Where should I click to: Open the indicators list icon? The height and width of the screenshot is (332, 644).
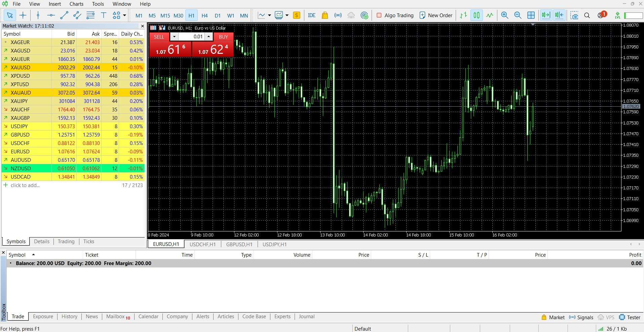[261, 15]
